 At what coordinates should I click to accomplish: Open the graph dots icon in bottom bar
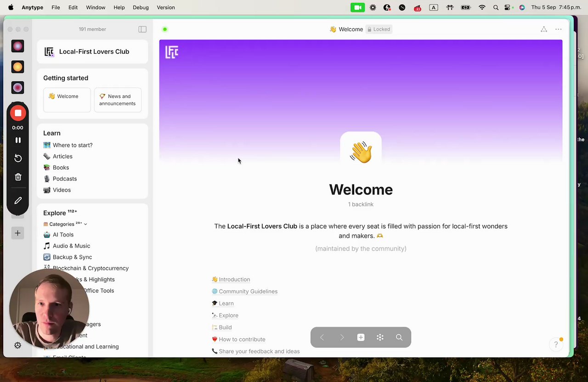(x=380, y=337)
